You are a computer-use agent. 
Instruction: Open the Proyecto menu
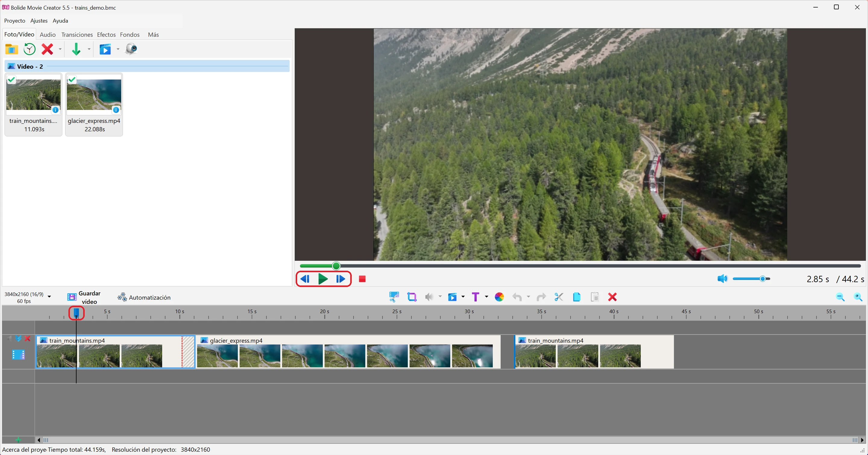pos(15,20)
